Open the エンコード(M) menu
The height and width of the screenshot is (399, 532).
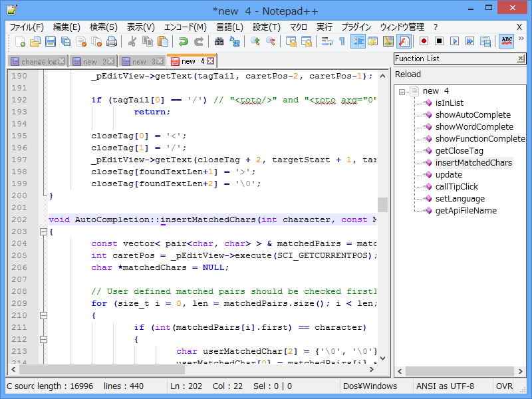tap(186, 27)
